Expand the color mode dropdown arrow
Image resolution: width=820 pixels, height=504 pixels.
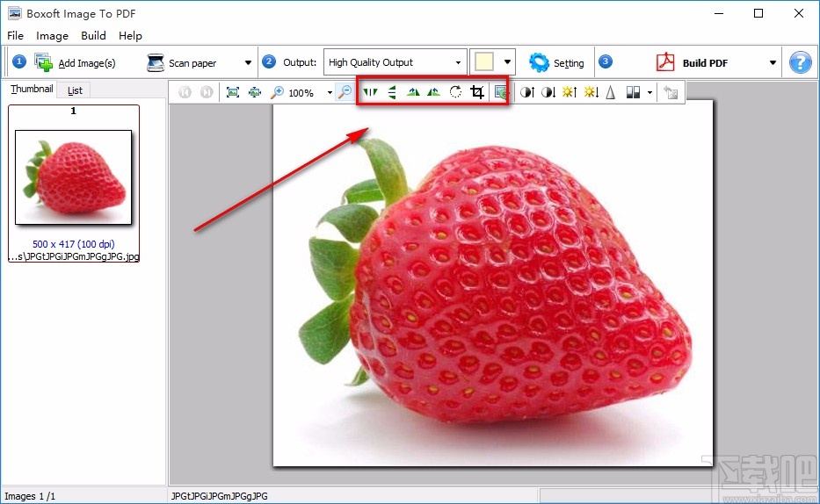(649, 93)
